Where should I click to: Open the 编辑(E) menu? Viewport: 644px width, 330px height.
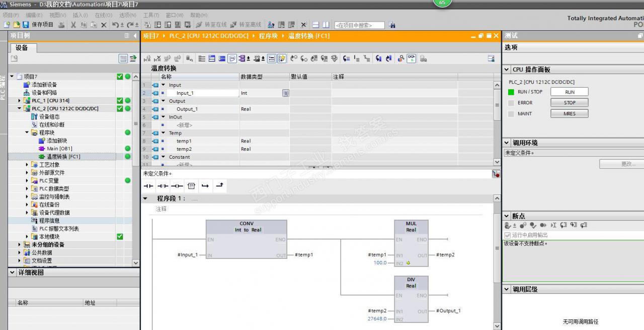pyautogui.click(x=34, y=15)
